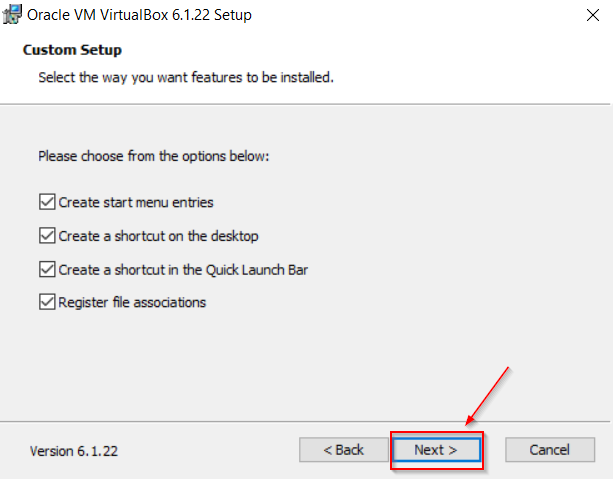Click the 'Create a shortcut on the desktop' label

158,236
